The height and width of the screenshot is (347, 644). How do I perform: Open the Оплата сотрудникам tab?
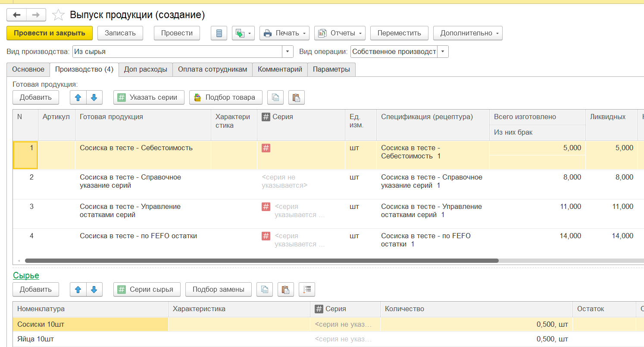pyautogui.click(x=212, y=69)
